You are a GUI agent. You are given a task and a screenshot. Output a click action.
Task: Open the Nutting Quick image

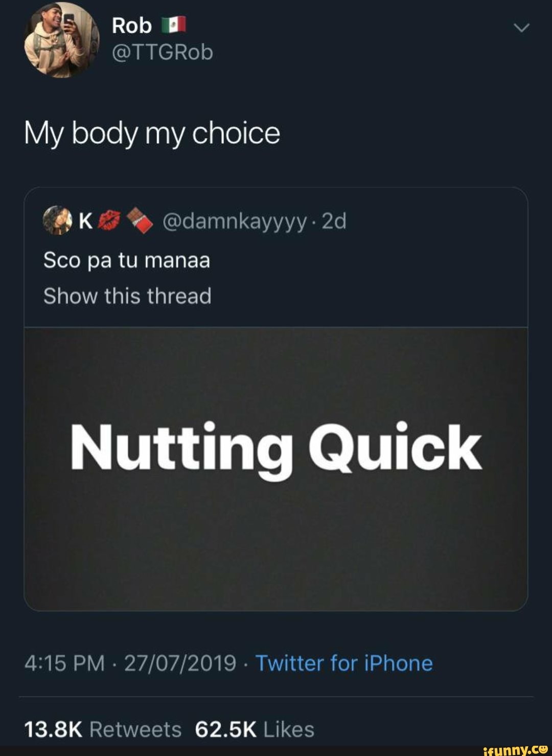276,469
